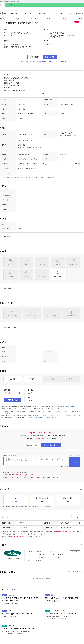Viewport: 84px width, 644px height.
Task: Click the 장애인용 주차장 facility icon
Action: coord(13,314)
